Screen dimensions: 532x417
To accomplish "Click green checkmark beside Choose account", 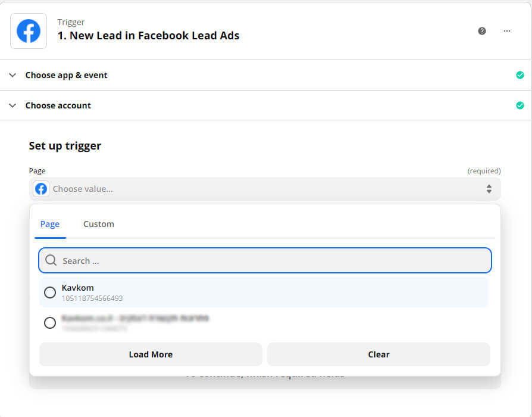I will [x=520, y=105].
